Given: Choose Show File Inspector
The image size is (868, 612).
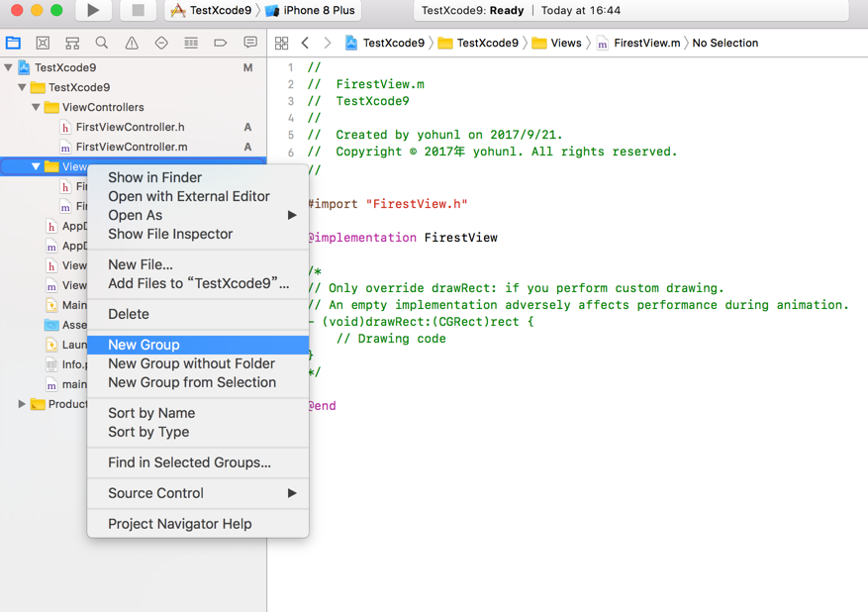Looking at the screenshot, I should click(198, 234).
